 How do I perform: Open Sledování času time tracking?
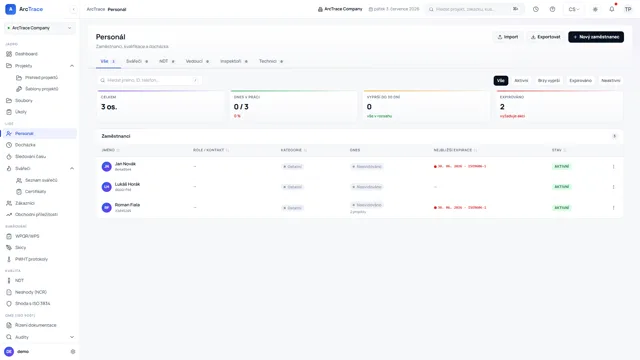30,156
